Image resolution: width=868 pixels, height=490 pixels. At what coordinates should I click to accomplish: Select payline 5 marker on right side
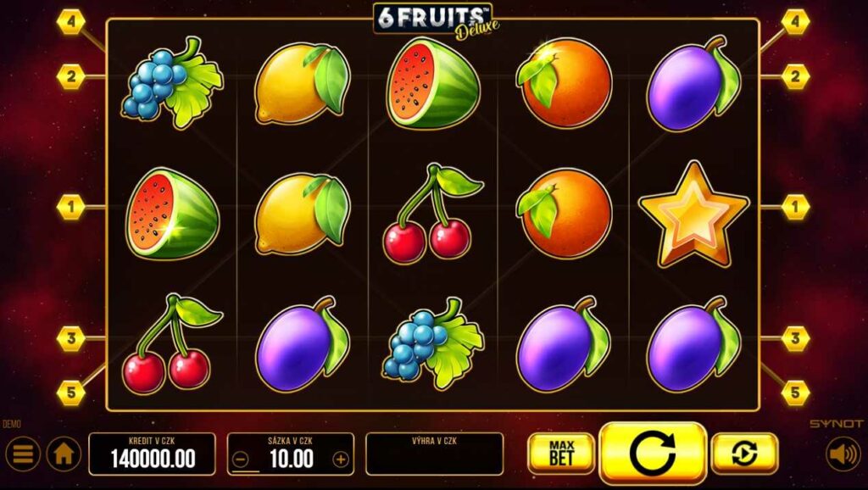pyautogui.click(x=795, y=393)
